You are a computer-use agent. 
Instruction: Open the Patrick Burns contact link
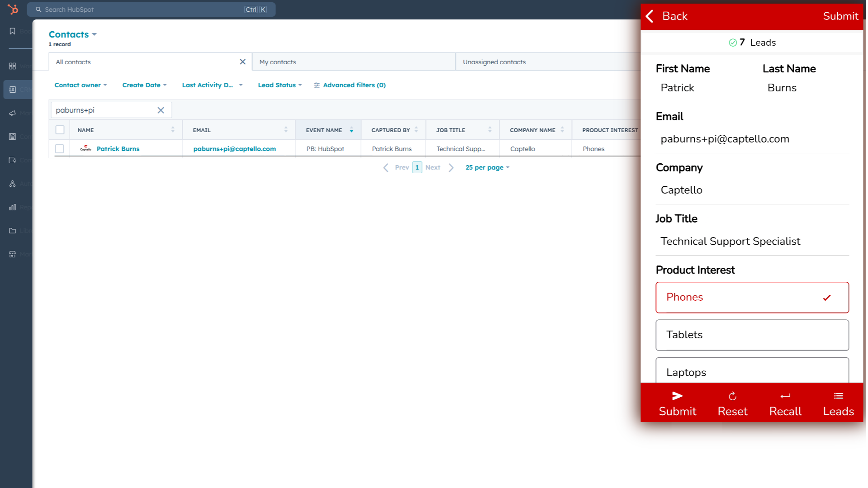pos(118,149)
